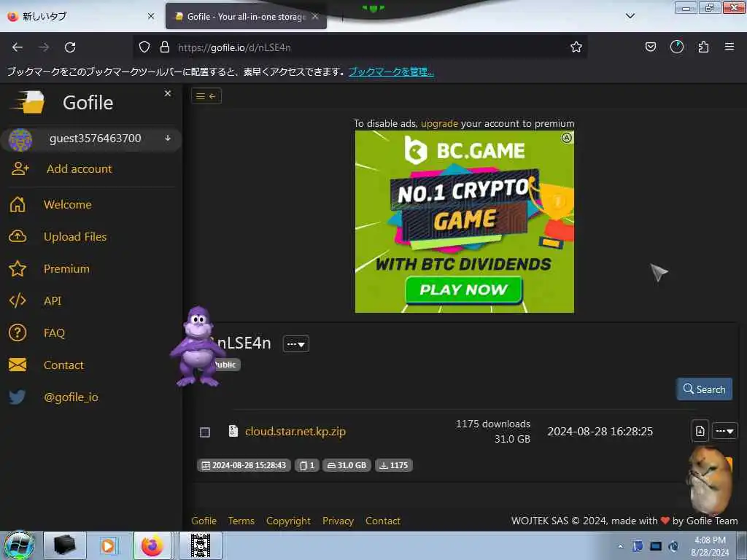Close the 新しいタブ tab
The width and height of the screenshot is (747, 560).
pyautogui.click(x=151, y=16)
